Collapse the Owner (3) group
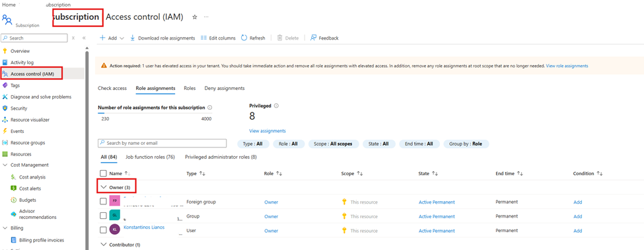This screenshot has height=250, width=644. click(104, 188)
